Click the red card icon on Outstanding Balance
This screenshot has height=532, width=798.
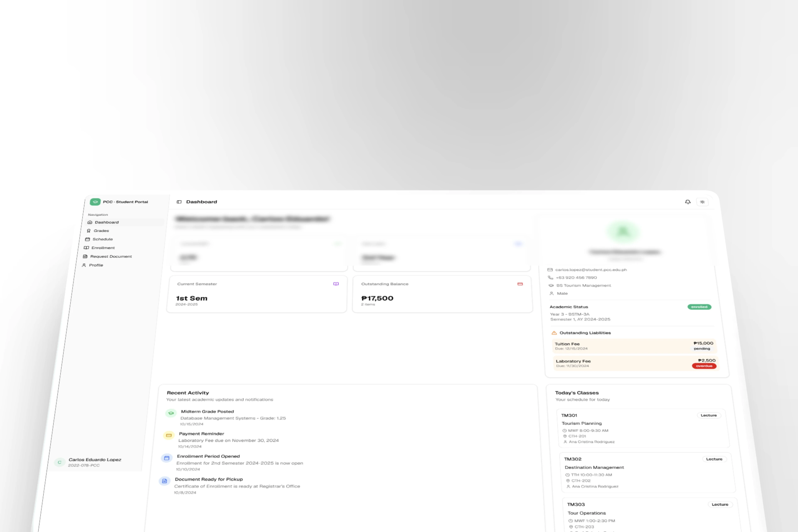point(520,284)
